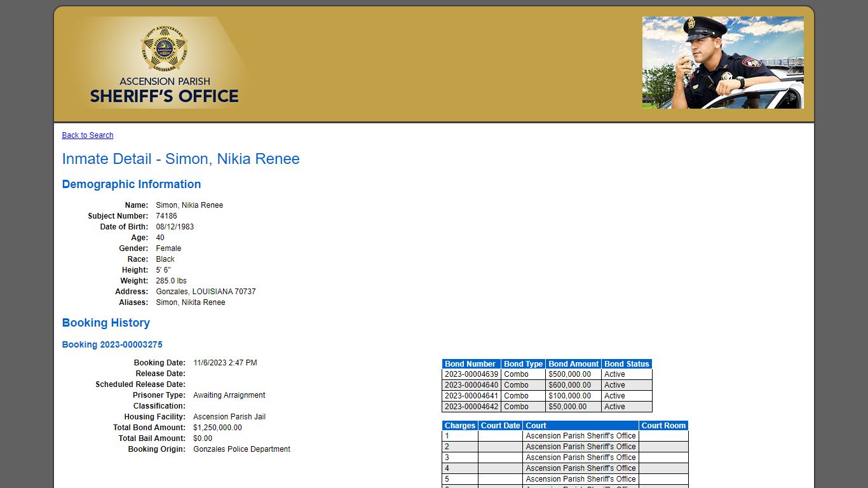Click booking date 11/6/2023 2:47 PM
The height and width of the screenshot is (488, 868).
click(x=225, y=363)
